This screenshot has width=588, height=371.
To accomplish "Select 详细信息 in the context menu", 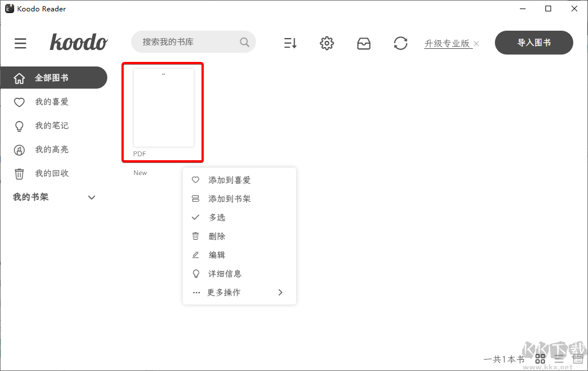I will tap(225, 273).
